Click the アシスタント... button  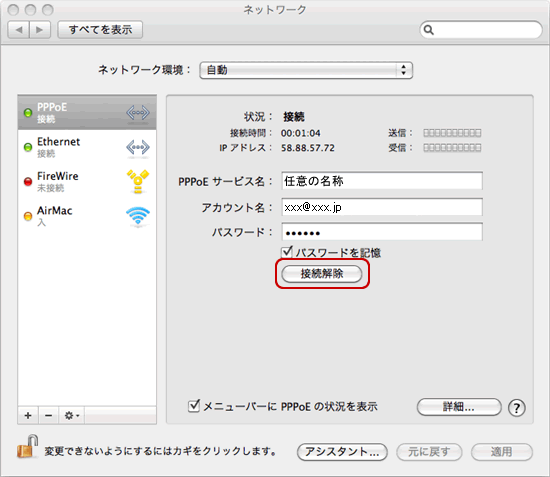[342, 452]
